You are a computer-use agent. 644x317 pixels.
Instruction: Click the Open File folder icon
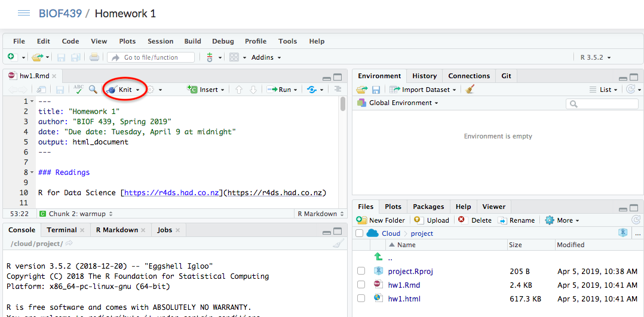pos(38,57)
